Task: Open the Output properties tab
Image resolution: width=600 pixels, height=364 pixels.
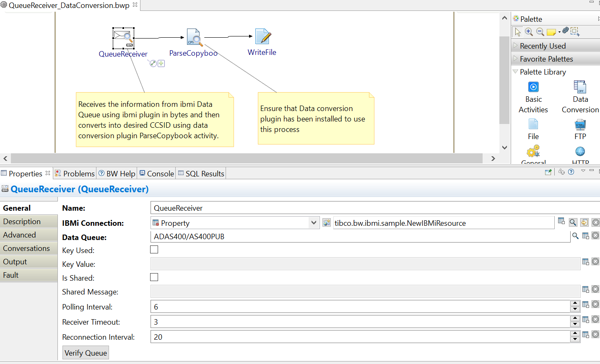Action: (29, 262)
